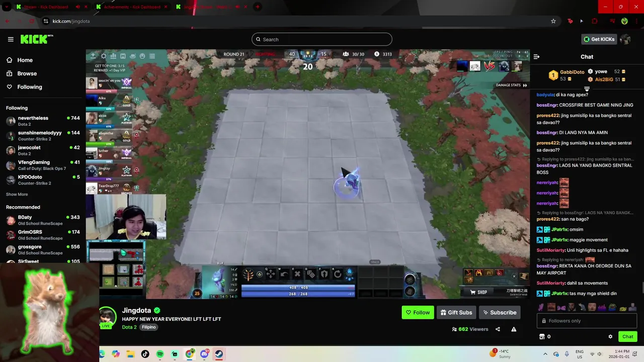Click the chat panel scrollbar
Screen dimensions: 644x362
[x=642, y=288]
